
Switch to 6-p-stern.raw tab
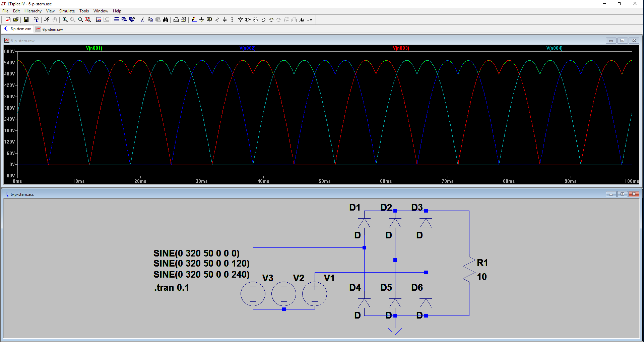49,29
